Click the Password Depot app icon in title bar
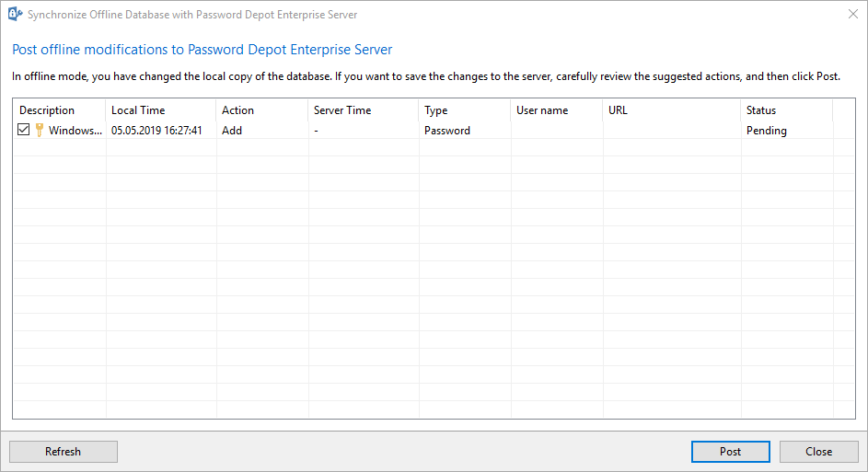Viewport: 868px width, 472px height. [15, 15]
